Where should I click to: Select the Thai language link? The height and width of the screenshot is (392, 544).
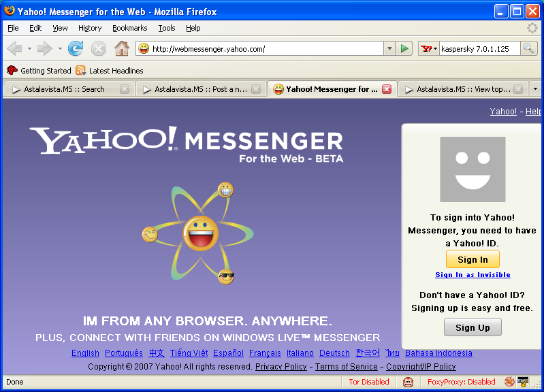[392, 353]
